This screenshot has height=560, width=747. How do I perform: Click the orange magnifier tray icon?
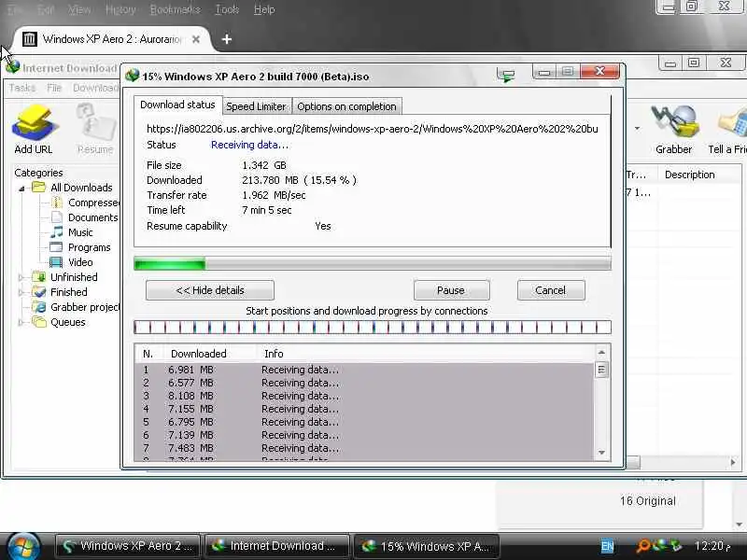[x=642, y=545]
